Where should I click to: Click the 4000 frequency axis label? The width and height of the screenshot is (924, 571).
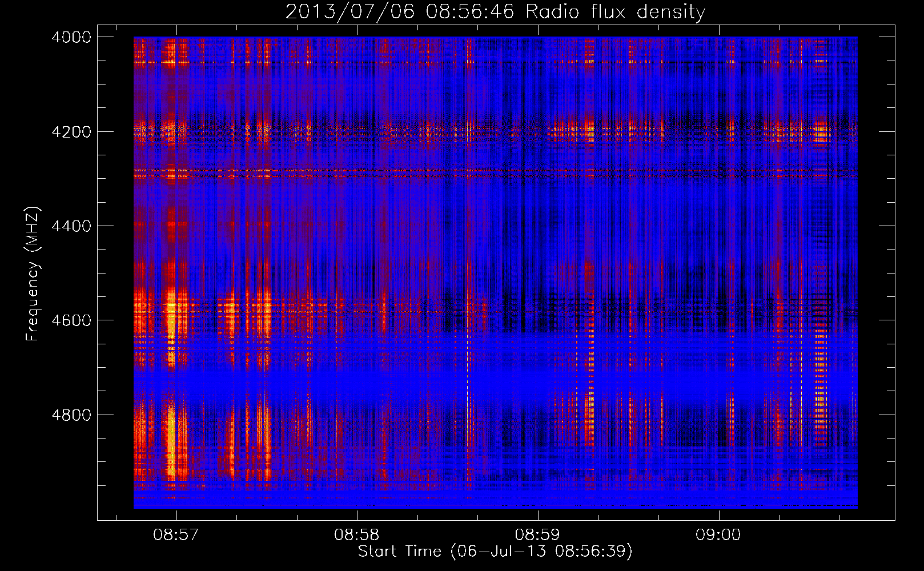(x=71, y=37)
